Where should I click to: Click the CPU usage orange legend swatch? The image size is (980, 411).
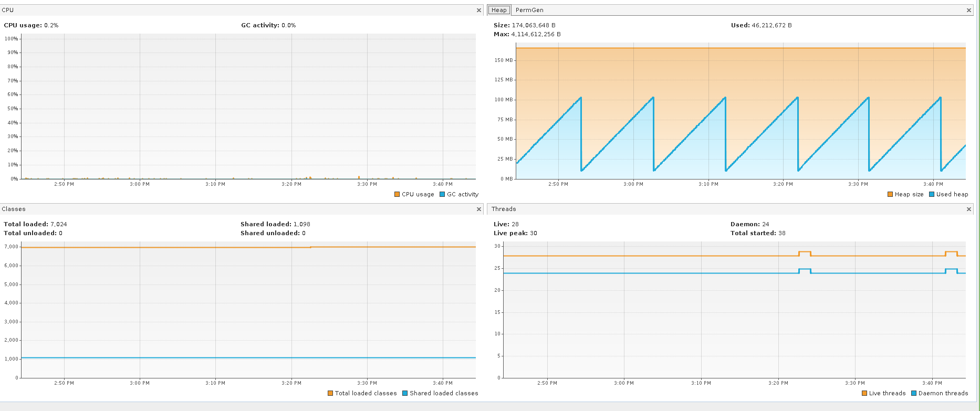(x=397, y=194)
